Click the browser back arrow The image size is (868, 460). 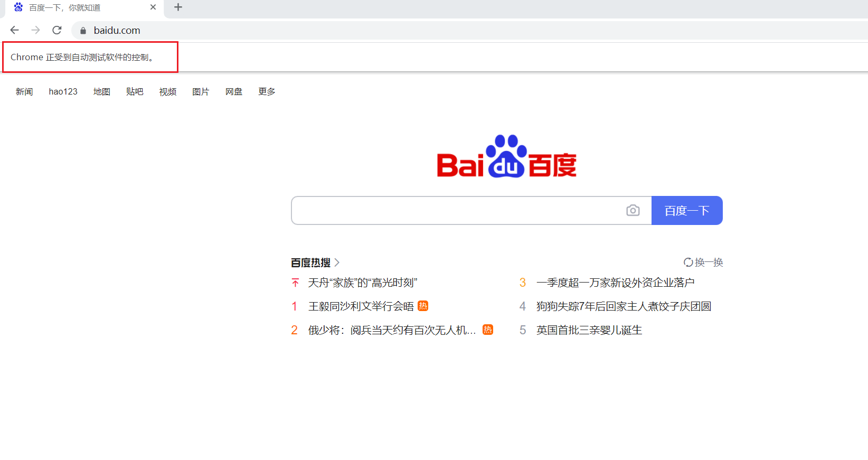(x=15, y=30)
